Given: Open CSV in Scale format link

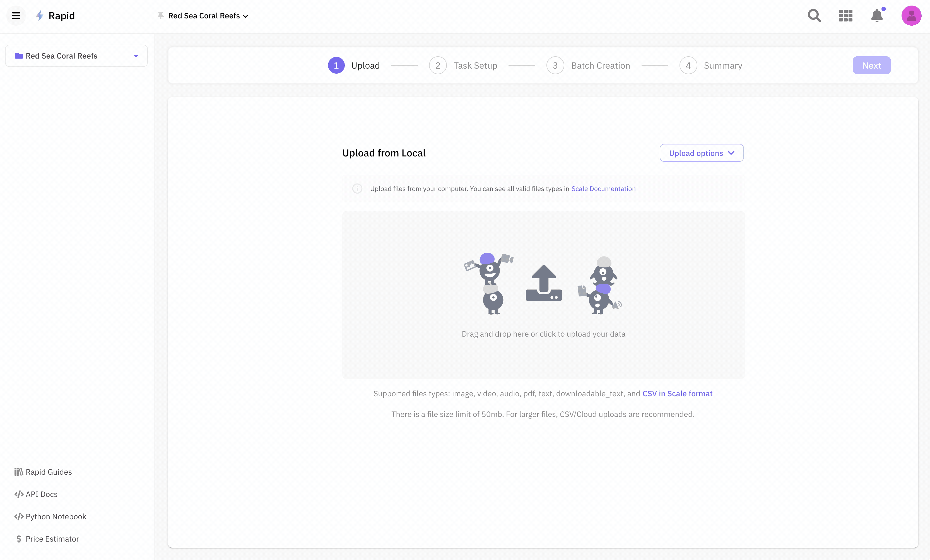Looking at the screenshot, I should click(677, 394).
